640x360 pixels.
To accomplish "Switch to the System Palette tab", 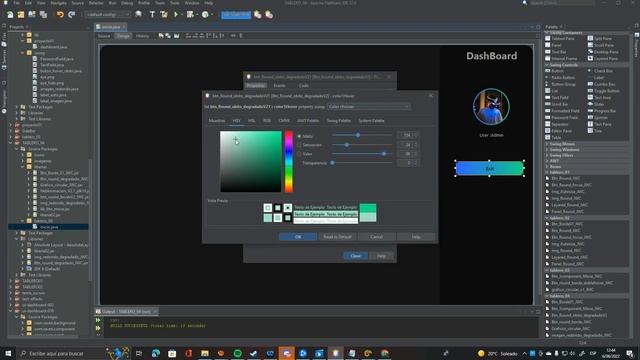I will (371, 121).
